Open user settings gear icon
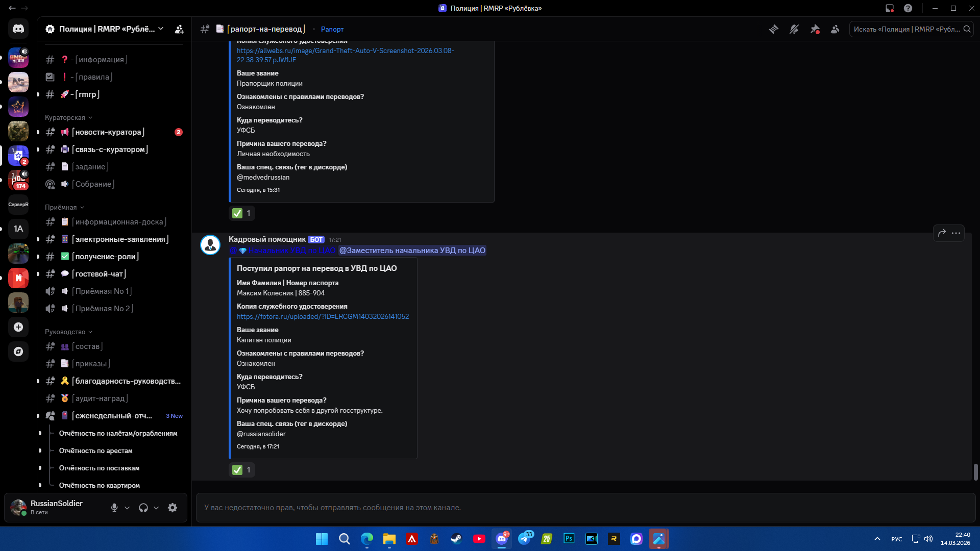This screenshot has width=980, height=551. pyautogui.click(x=173, y=508)
